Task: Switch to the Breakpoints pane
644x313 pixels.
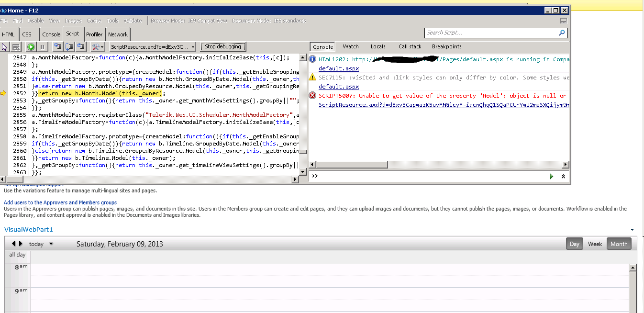Action: [447, 46]
